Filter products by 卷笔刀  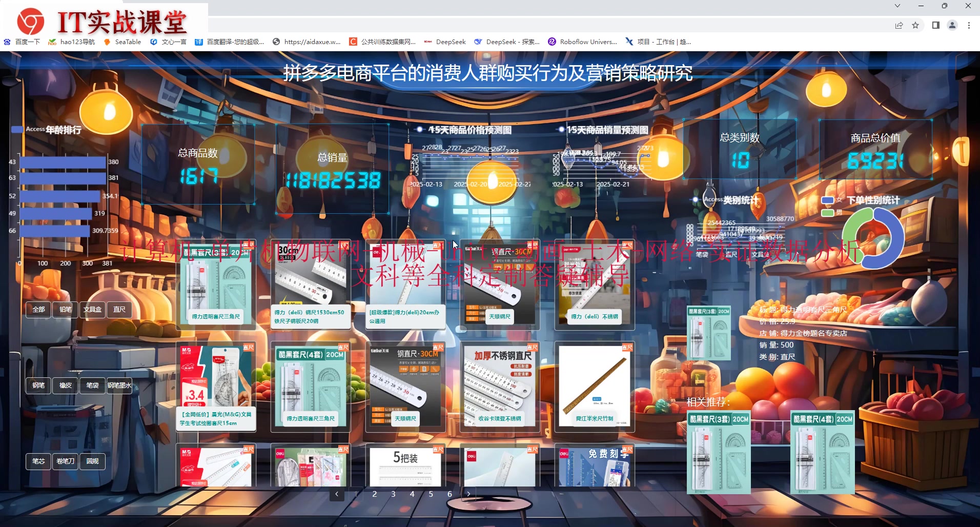click(x=66, y=461)
